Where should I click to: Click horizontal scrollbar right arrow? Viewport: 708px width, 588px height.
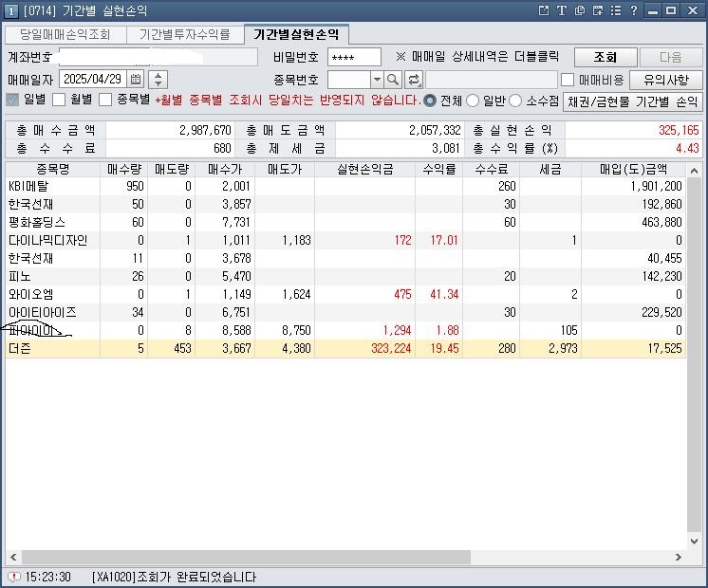tap(679, 558)
